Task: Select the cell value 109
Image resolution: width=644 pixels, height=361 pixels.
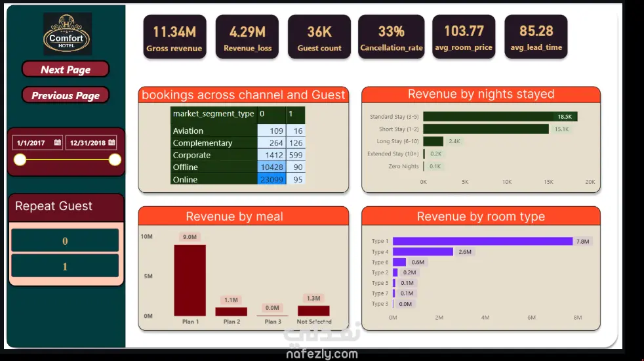Action: 272,131
